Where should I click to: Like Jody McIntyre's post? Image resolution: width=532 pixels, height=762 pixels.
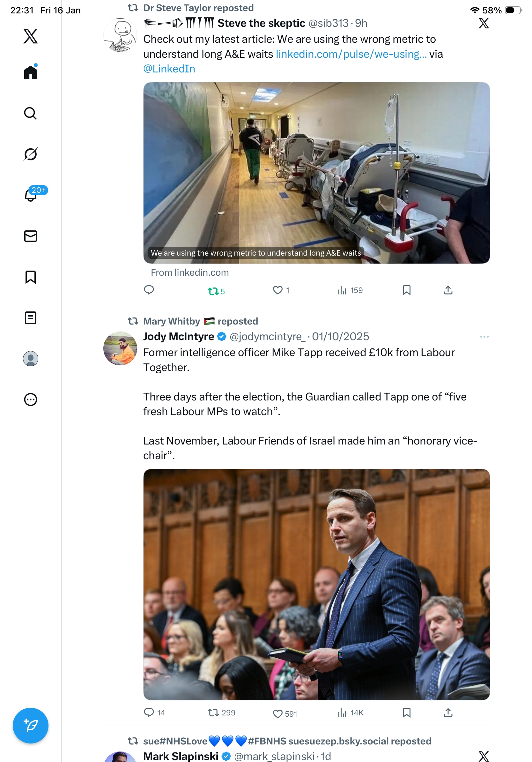[x=277, y=713]
